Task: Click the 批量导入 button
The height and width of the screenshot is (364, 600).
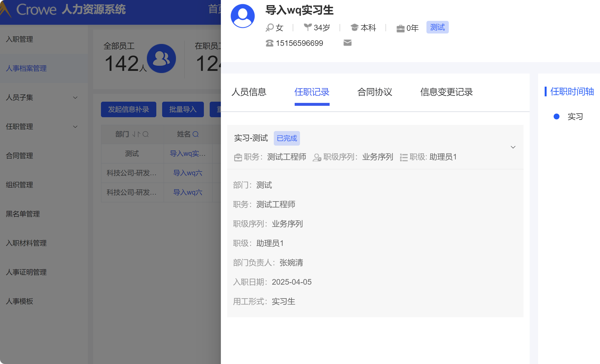Action: [x=183, y=109]
